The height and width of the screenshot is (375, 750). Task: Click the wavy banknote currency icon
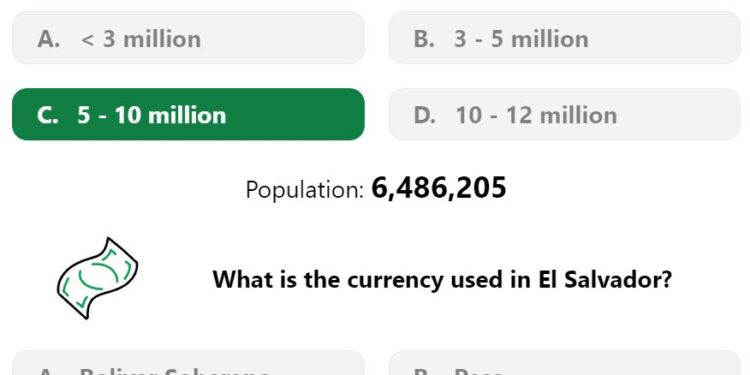(x=98, y=278)
